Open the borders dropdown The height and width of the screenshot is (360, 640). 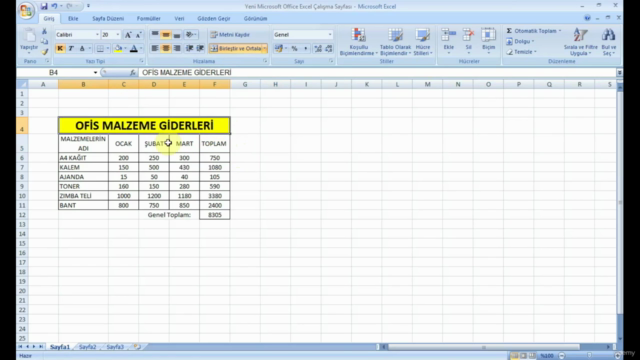pyautogui.click(x=108, y=49)
